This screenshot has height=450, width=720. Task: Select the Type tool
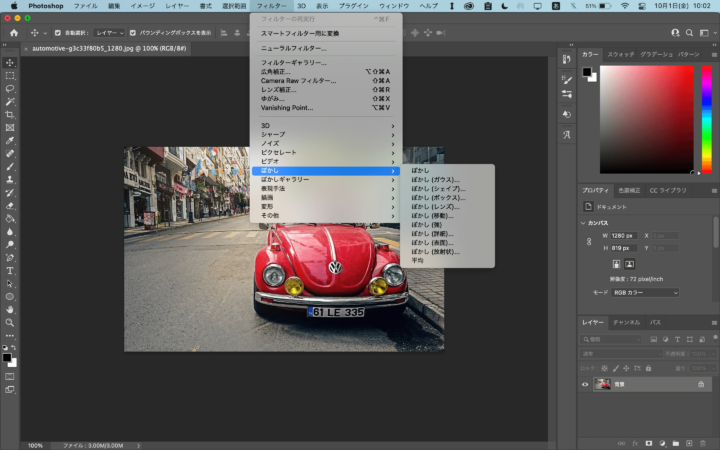coord(10,270)
